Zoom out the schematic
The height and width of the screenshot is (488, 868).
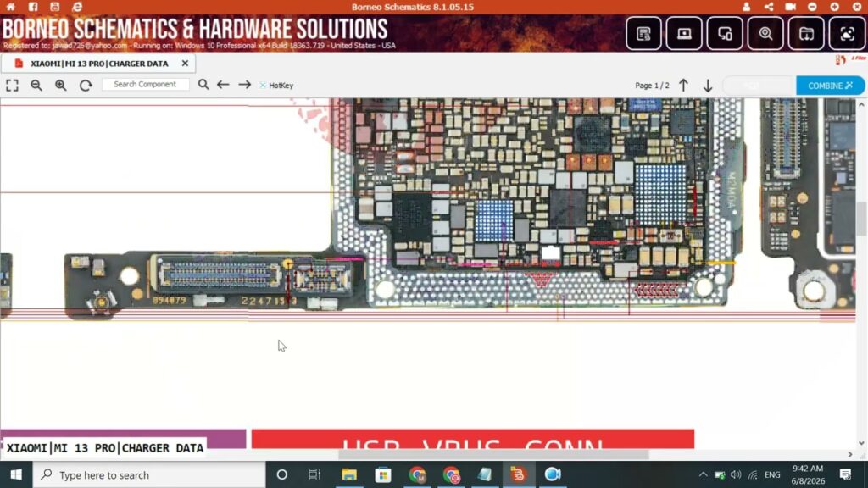point(36,86)
